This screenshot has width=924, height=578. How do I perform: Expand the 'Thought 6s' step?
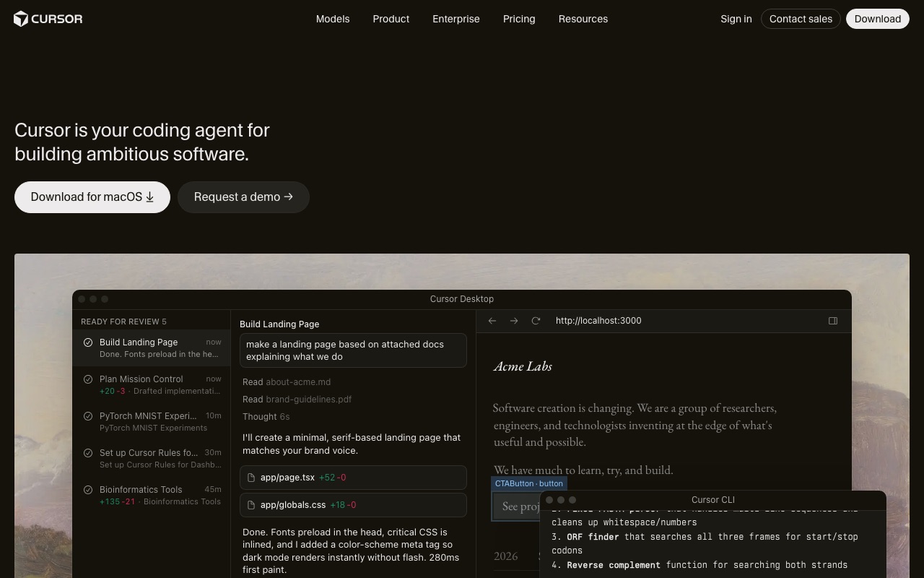pos(266,417)
